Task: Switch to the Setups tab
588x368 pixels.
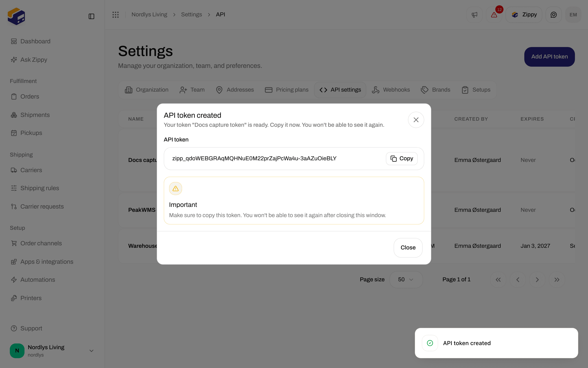Action: click(x=476, y=90)
